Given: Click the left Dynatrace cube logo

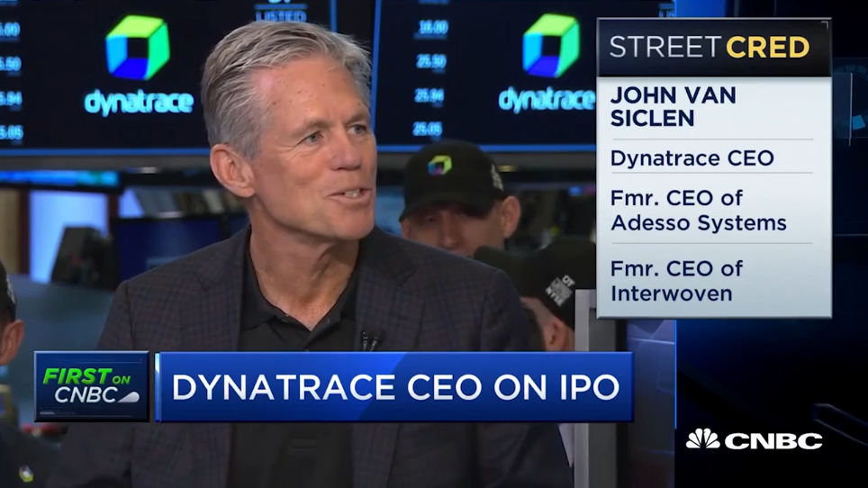Looking at the screenshot, I should [137, 48].
